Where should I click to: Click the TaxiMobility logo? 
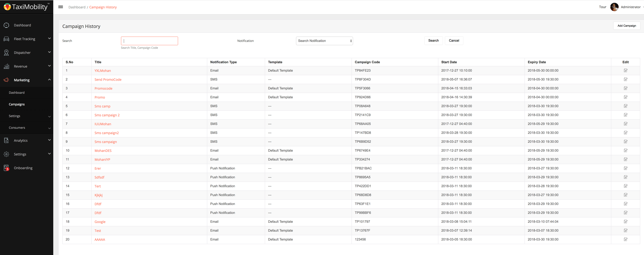point(27,7)
